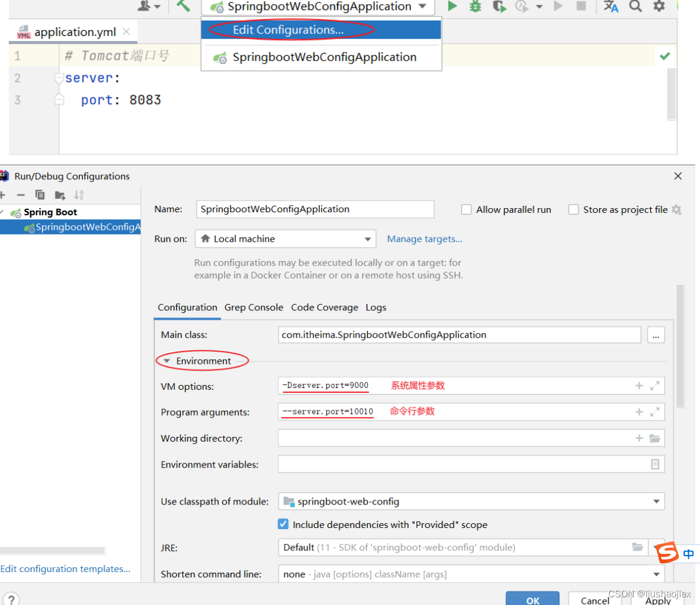Click the green Run button in toolbar
700x605 pixels.
[452, 6]
